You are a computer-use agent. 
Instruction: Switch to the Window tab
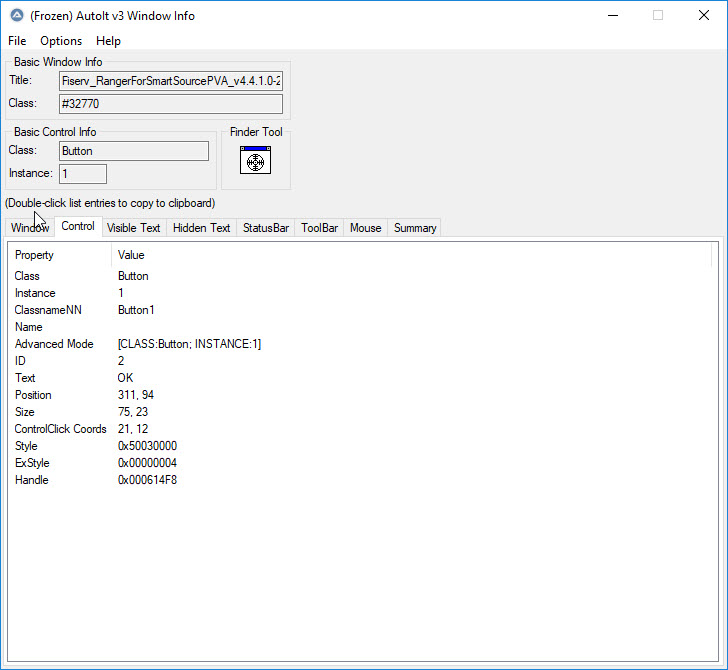point(30,228)
